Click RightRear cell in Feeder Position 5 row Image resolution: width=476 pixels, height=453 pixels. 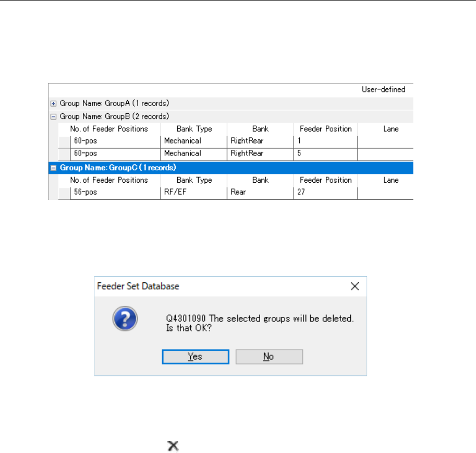[x=260, y=154]
